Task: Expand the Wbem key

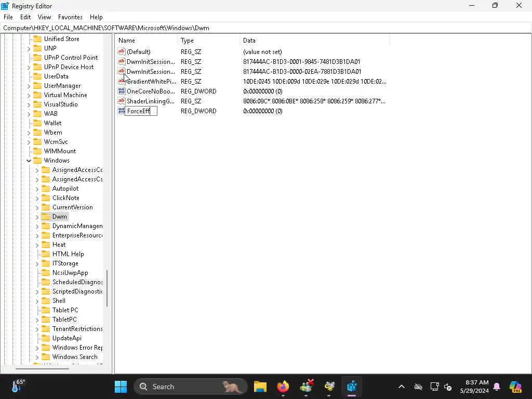Action: point(29,133)
